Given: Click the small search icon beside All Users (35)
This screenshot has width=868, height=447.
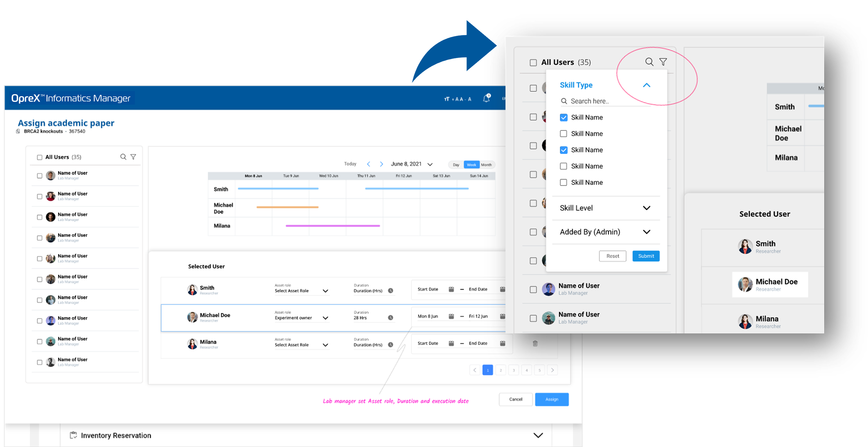Looking at the screenshot, I should pos(123,157).
